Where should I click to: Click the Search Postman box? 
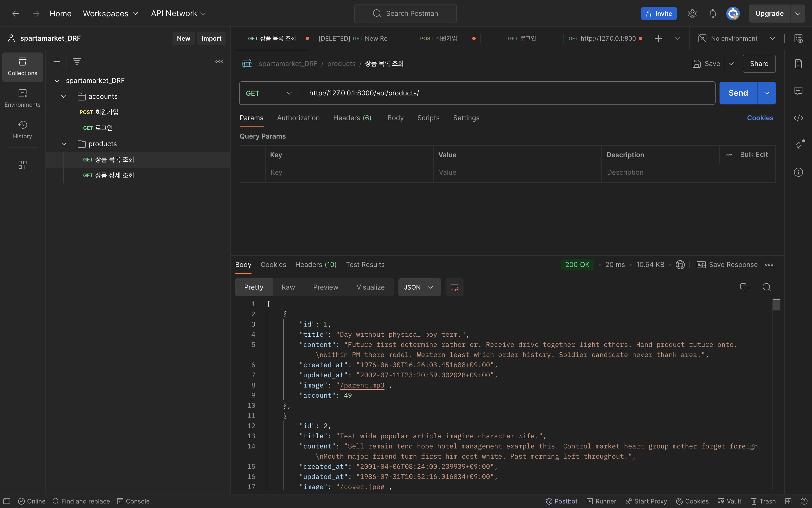click(405, 14)
